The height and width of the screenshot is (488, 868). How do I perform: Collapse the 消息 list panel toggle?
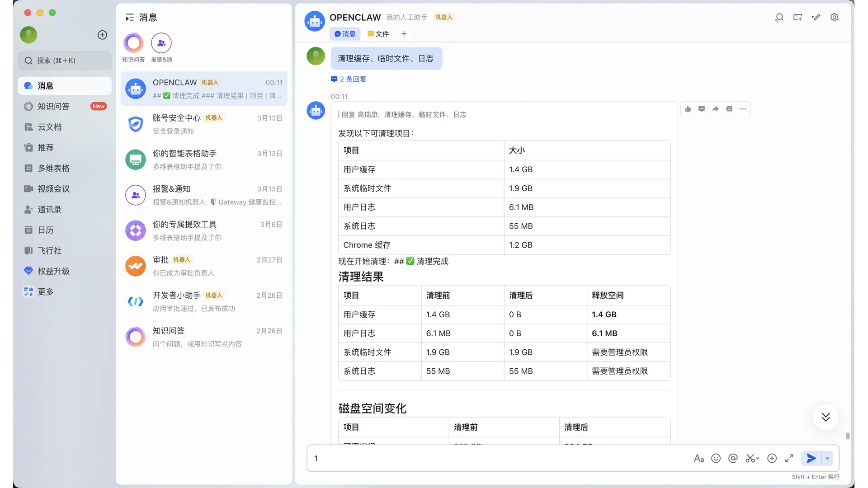pos(130,18)
